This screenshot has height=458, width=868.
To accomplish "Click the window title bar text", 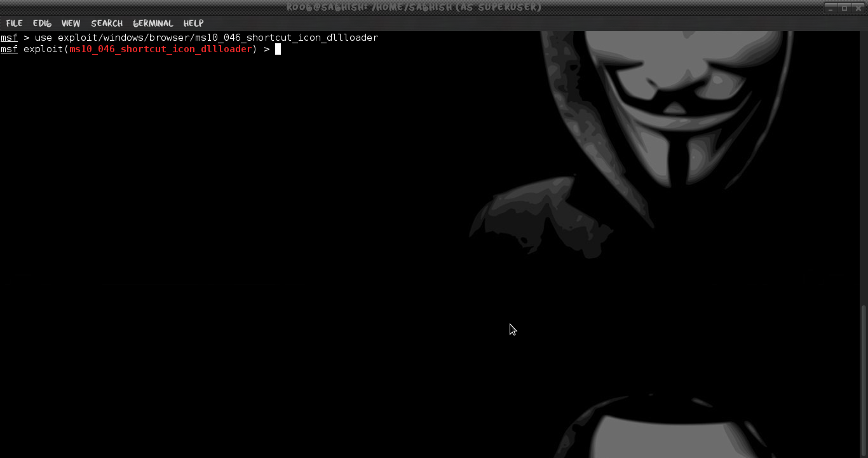I will click(414, 8).
